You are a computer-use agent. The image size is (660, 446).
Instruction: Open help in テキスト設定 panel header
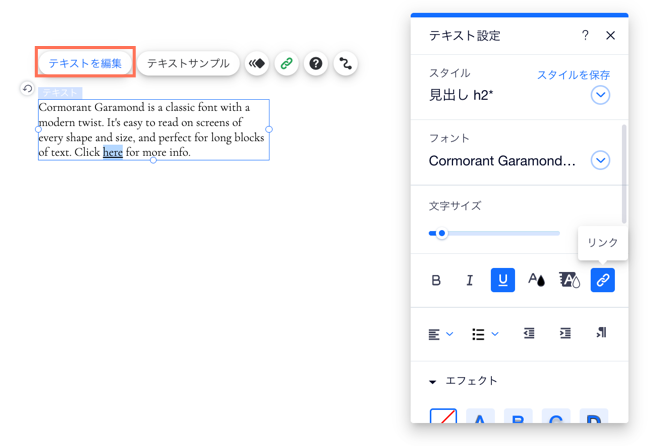point(585,35)
